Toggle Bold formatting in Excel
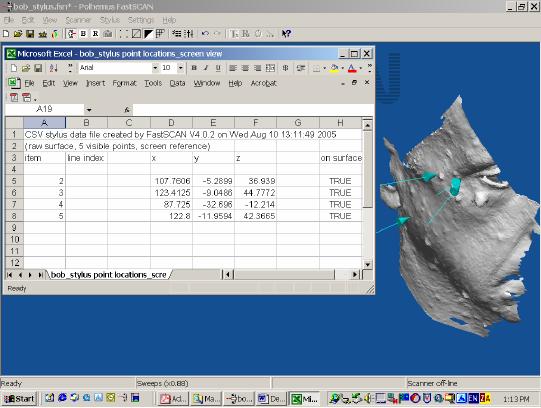The width and height of the screenshot is (541, 408). (194, 68)
